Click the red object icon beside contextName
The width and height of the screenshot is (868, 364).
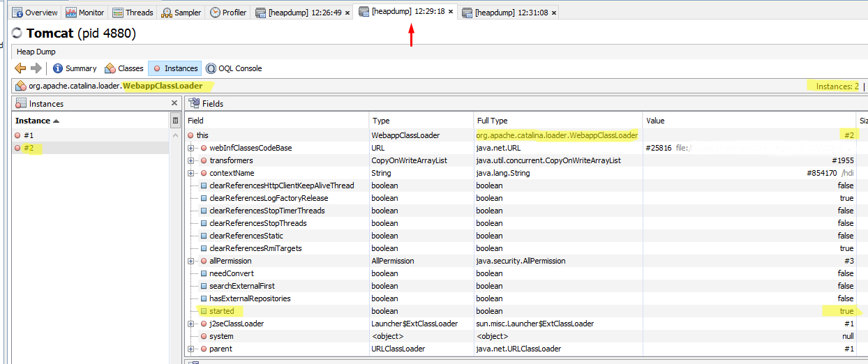[x=204, y=173]
